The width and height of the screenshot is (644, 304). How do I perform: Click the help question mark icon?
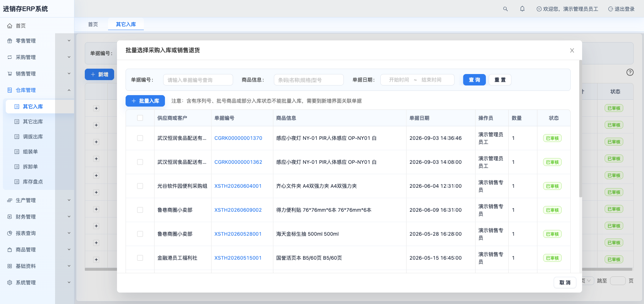point(630,72)
